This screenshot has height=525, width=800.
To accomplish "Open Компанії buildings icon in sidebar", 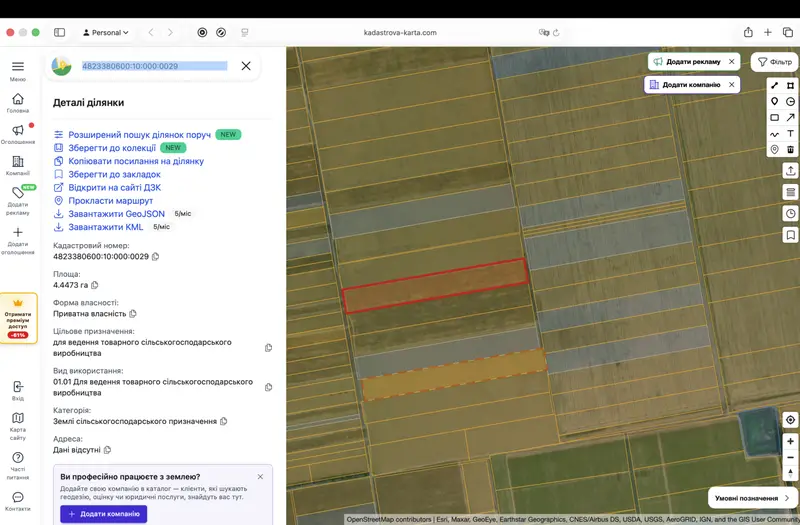I will 18,162.
